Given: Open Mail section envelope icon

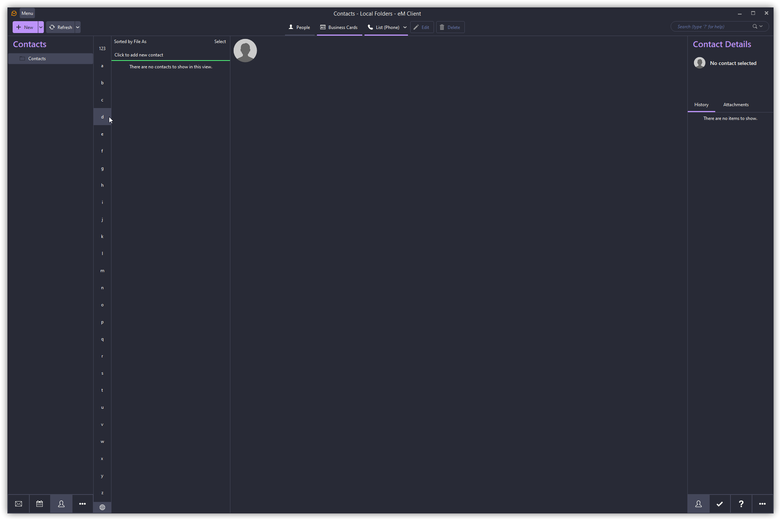Looking at the screenshot, I should [x=19, y=504].
